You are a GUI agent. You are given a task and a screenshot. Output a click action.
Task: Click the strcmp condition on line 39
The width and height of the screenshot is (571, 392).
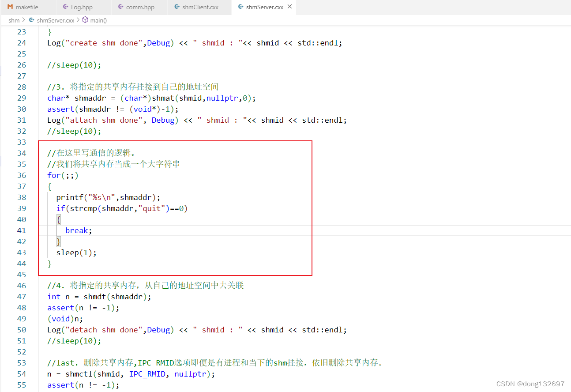[122, 208]
